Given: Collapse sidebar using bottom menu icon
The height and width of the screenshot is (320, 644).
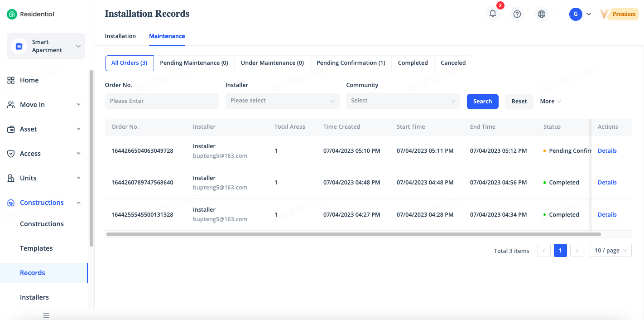Looking at the screenshot, I should tap(46, 315).
